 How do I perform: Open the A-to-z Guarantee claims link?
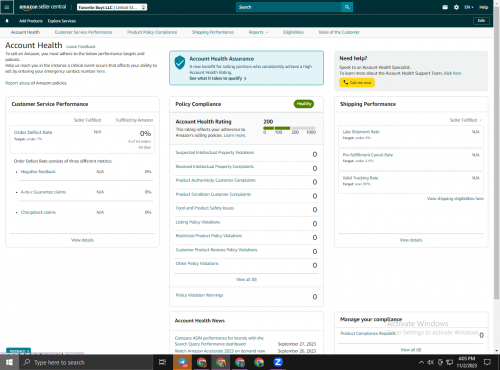[x=43, y=192]
